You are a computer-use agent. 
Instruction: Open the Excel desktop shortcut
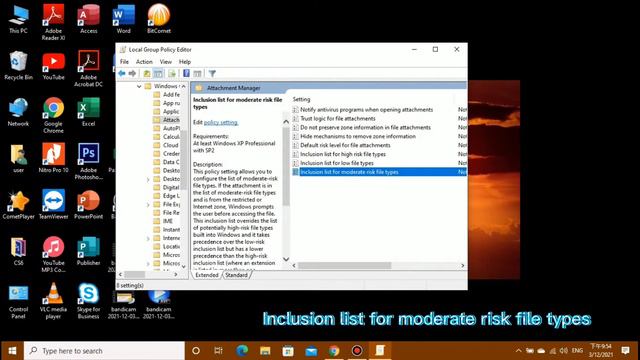pyautogui.click(x=89, y=112)
